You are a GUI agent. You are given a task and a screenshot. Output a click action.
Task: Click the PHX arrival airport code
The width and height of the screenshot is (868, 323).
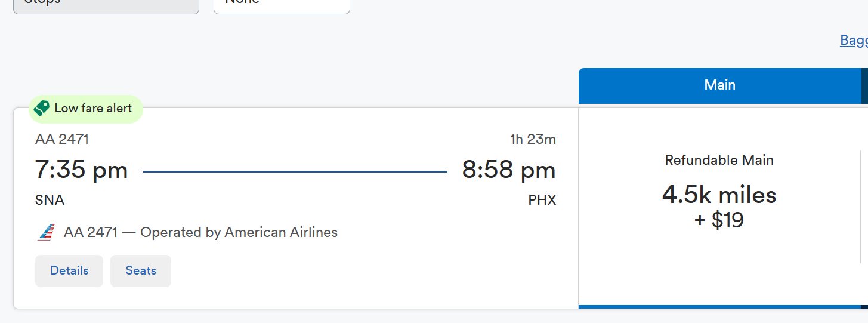[542, 200]
